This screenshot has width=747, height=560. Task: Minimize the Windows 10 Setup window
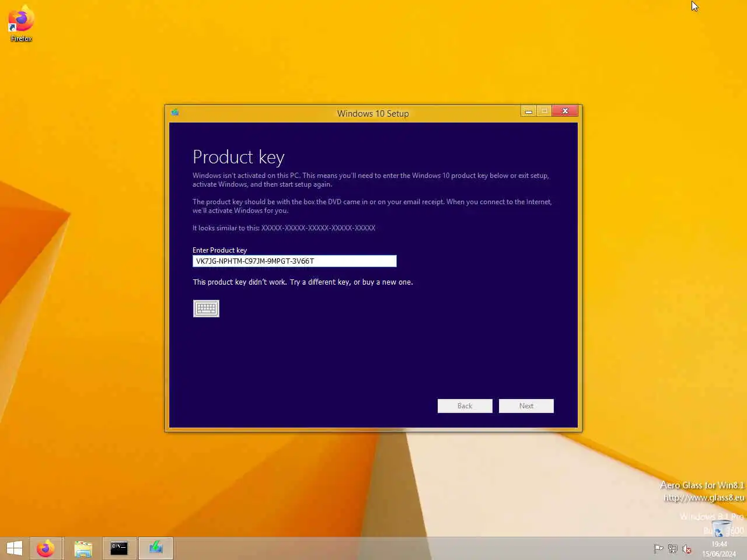(528, 111)
